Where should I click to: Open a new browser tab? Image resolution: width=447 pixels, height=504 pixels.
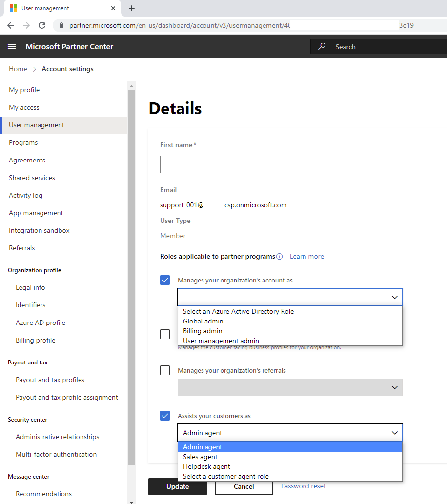[132, 8]
